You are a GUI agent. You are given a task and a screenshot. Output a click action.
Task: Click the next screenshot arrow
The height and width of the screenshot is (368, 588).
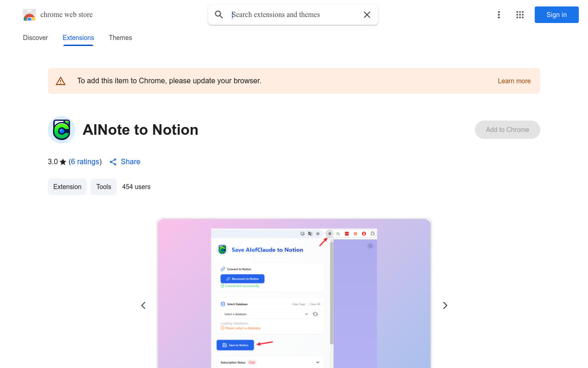(445, 305)
